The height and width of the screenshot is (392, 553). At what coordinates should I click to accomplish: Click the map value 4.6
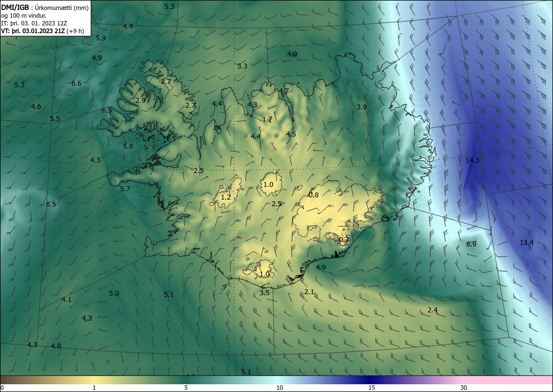pos(36,106)
